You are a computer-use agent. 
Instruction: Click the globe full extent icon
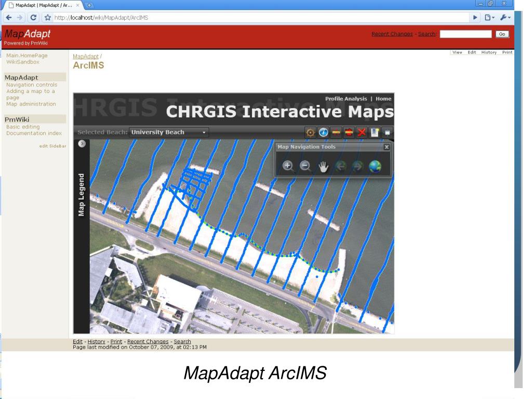(375, 166)
